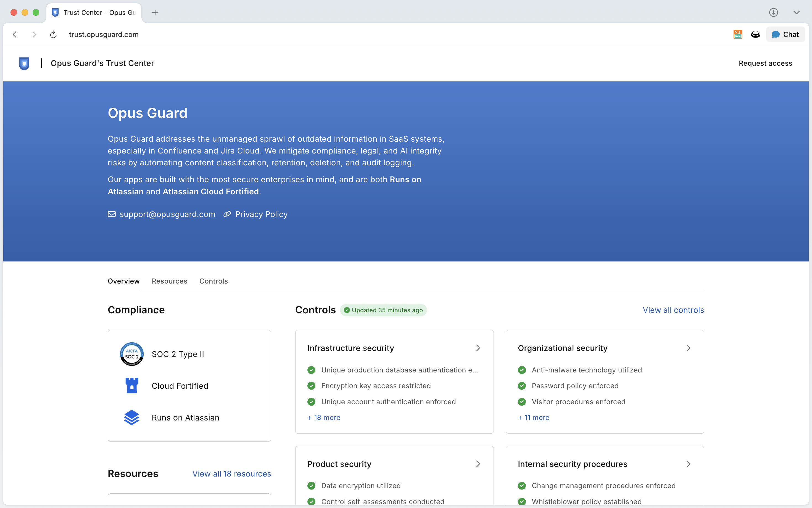Image resolution: width=812 pixels, height=508 pixels.
Task: Click the Opus Guard shield logo
Action: 24,63
